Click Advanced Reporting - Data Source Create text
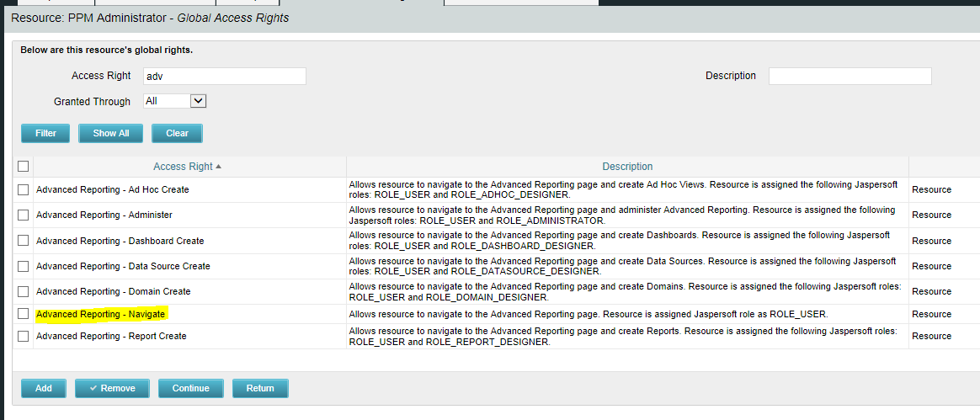The image size is (980, 420). tap(123, 266)
